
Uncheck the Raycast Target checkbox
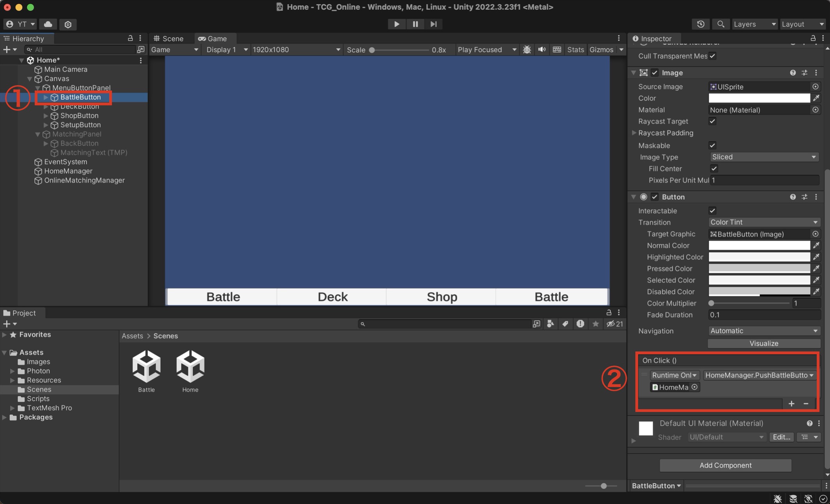click(712, 121)
